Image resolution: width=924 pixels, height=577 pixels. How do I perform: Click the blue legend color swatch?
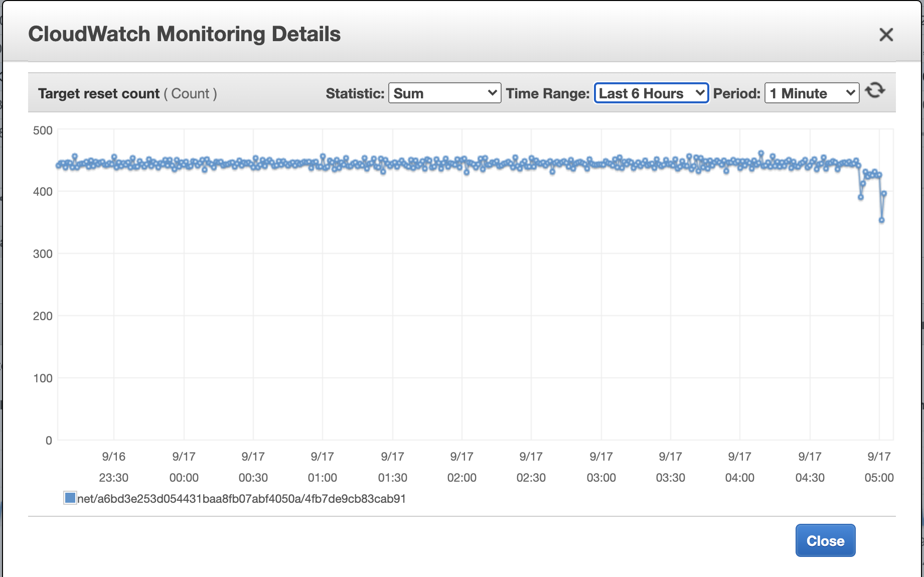coord(70,498)
